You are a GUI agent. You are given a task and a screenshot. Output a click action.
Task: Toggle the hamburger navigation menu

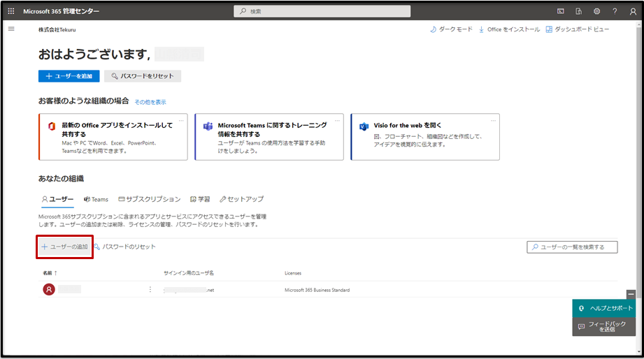(x=11, y=29)
